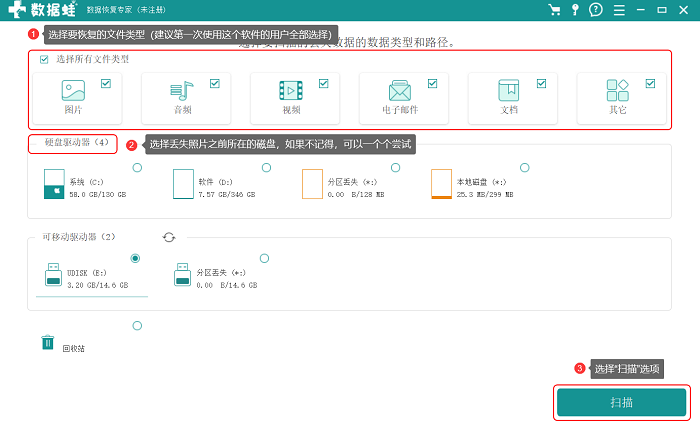Image resolution: width=700 pixels, height=429 pixels.
Task: Click the 电子邮件 email type icon
Action: pyautogui.click(x=400, y=91)
